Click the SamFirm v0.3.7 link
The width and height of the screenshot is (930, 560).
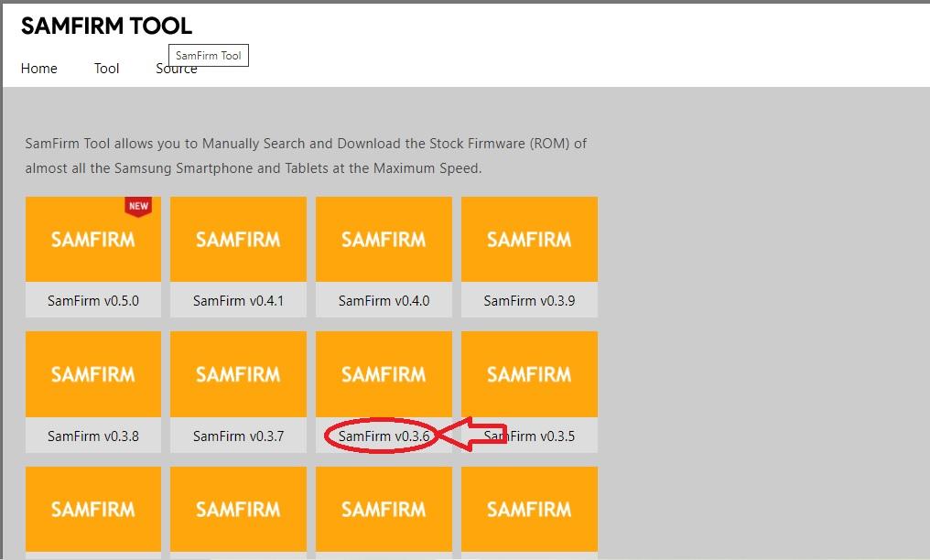(x=238, y=436)
